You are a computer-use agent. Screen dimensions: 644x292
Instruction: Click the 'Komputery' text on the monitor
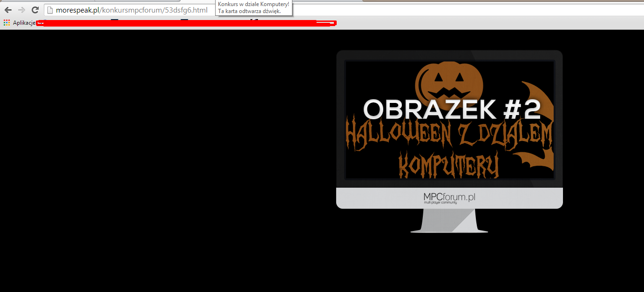point(449,166)
